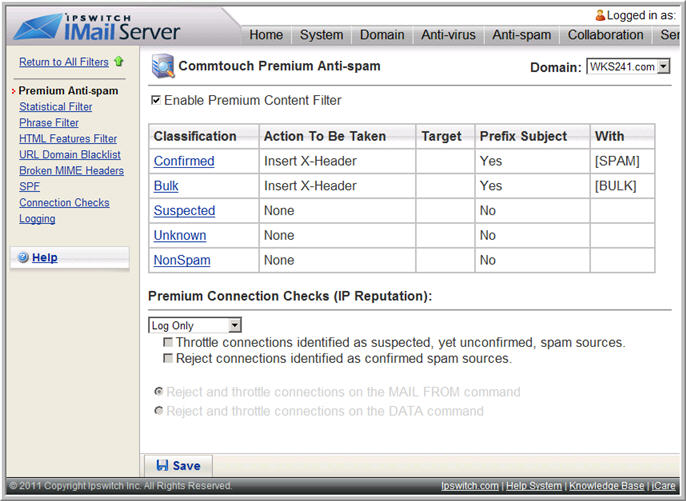Screen dimensions: 686x501
Task: Open the Bulk classification link
Action: pos(166,186)
